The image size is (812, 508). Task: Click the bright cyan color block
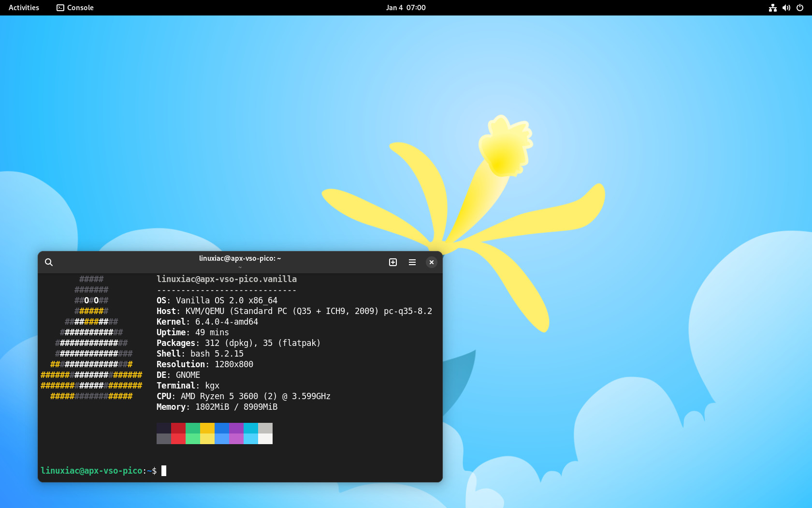[x=251, y=439]
